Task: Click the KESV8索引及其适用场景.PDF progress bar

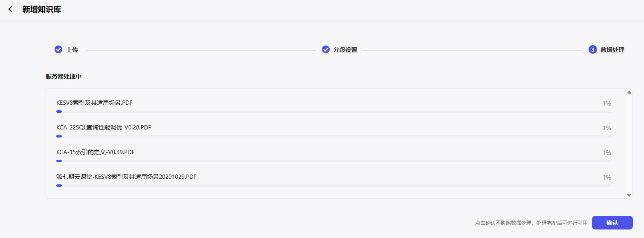Action: (334, 112)
